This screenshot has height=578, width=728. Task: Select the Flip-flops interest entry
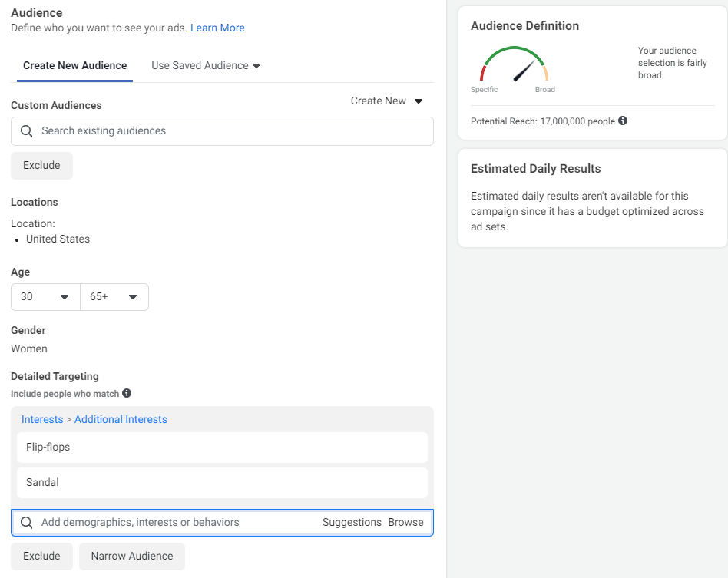(222, 448)
